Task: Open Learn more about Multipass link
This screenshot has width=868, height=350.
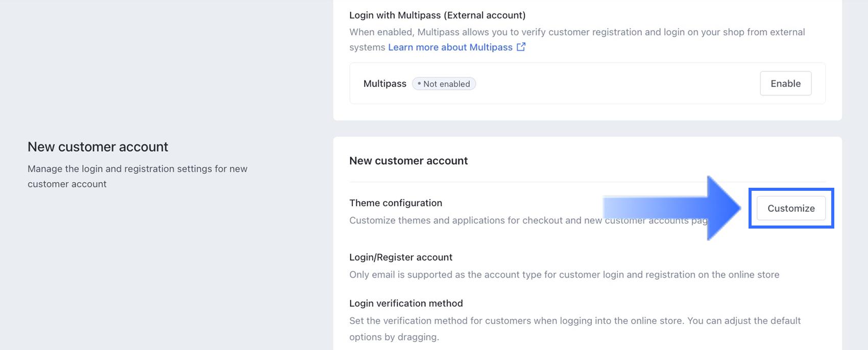Action: [x=450, y=47]
